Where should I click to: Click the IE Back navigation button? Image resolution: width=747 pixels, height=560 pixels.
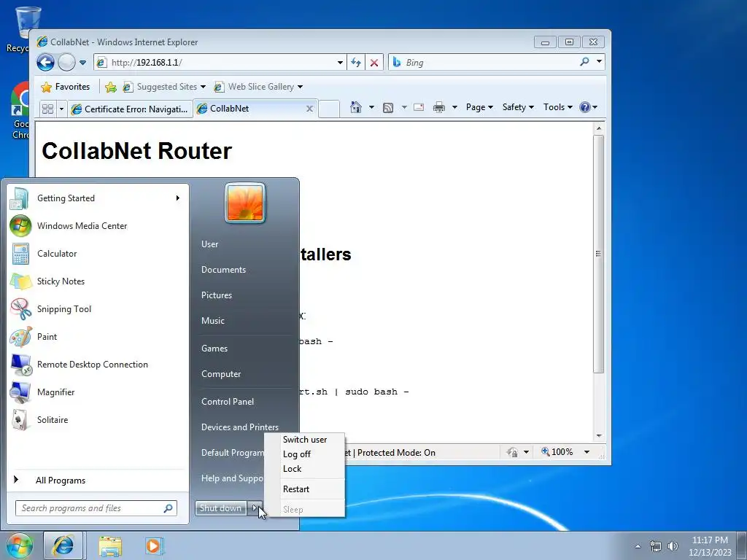tap(46, 63)
